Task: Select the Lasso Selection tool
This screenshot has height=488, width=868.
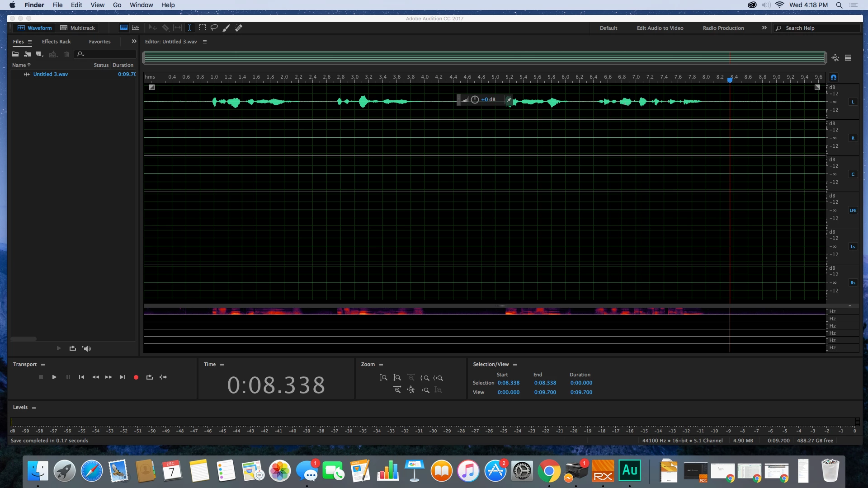Action: (x=214, y=28)
